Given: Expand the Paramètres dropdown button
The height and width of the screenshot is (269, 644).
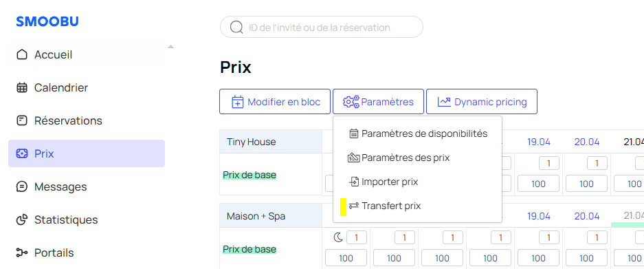Looking at the screenshot, I should pyautogui.click(x=378, y=102).
